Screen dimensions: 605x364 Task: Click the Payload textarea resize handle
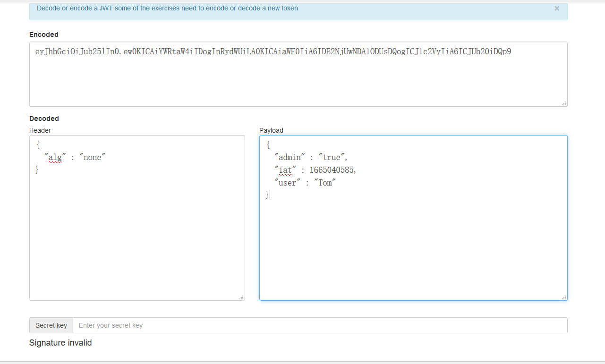(x=564, y=297)
